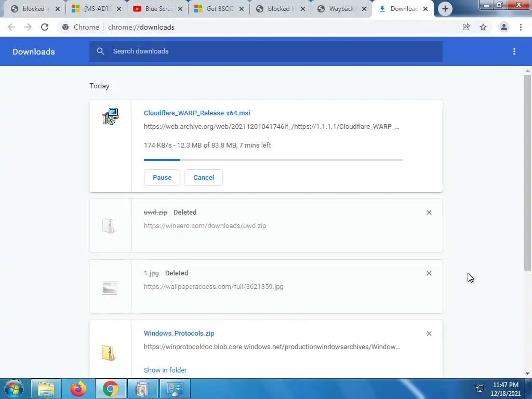Viewport: 532px width, 399px height.
Task: Open a new tab with the plus button
Action: pos(445,9)
